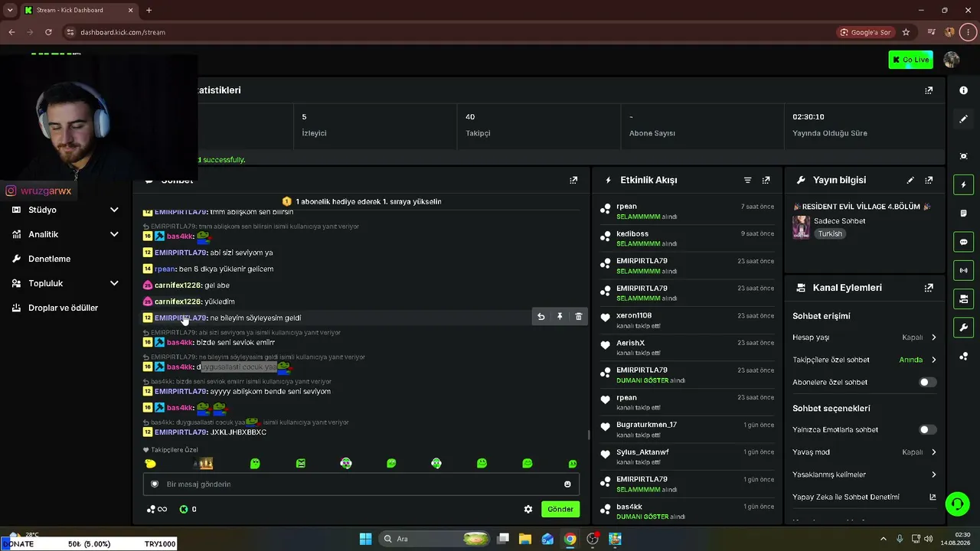The height and width of the screenshot is (551, 980).
Task: Click username rpean in chat
Action: (x=165, y=269)
